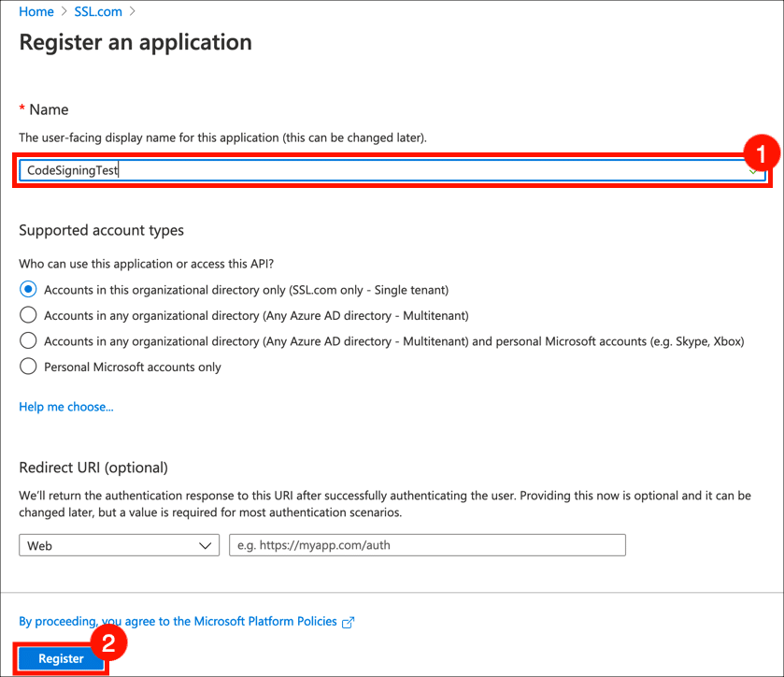Open the Microsoft Platform Policies link

[x=178, y=621]
